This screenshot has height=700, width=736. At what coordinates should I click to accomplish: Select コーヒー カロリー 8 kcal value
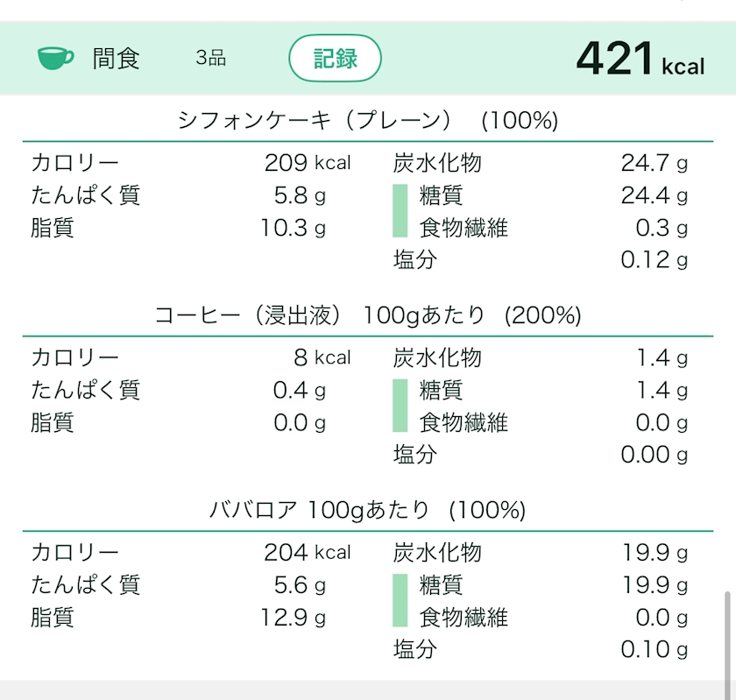(x=322, y=357)
